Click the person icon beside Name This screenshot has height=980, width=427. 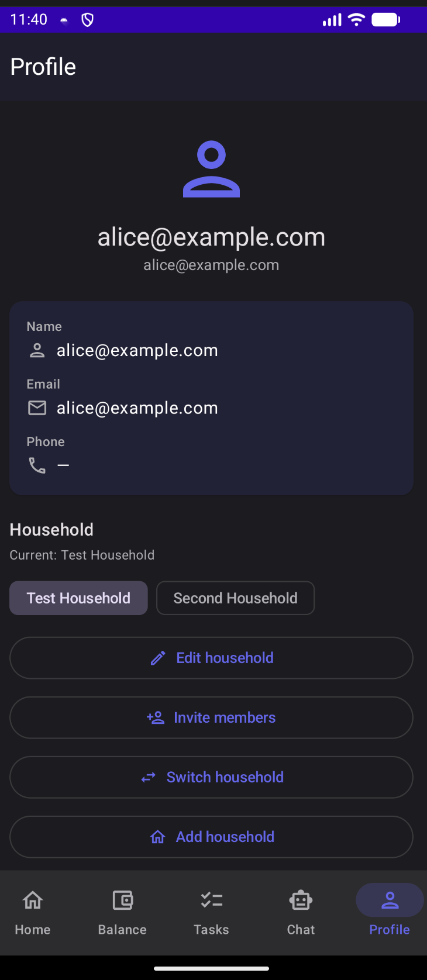pos(37,350)
